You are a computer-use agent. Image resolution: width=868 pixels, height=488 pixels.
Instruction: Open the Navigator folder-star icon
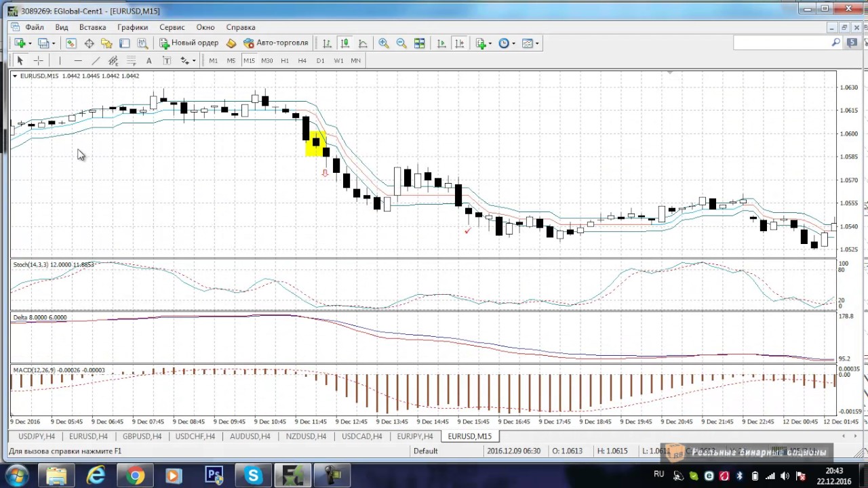[x=106, y=43]
